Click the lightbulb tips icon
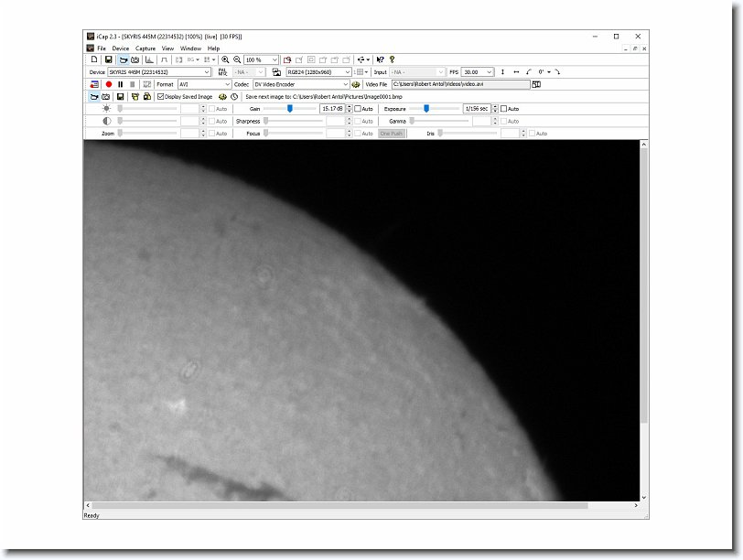 click(x=392, y=59)
